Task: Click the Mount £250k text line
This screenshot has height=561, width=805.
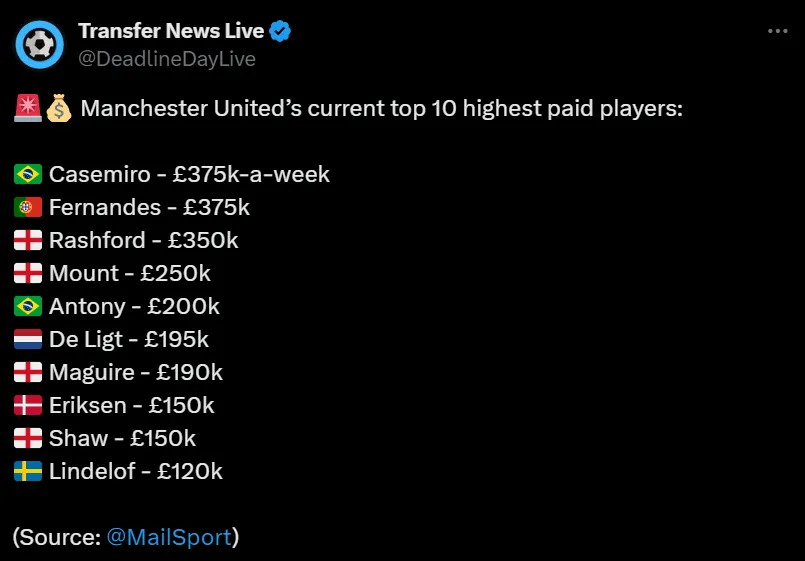Action: pos(129,273)
